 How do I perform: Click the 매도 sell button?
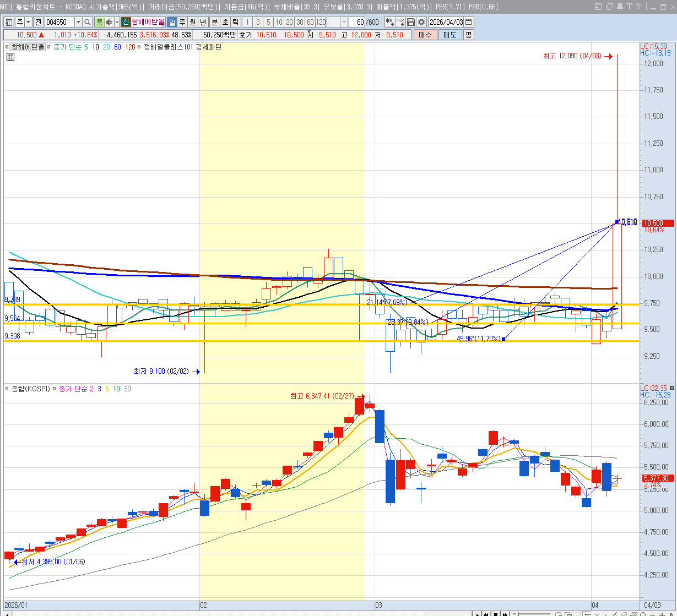click(450, 35)
